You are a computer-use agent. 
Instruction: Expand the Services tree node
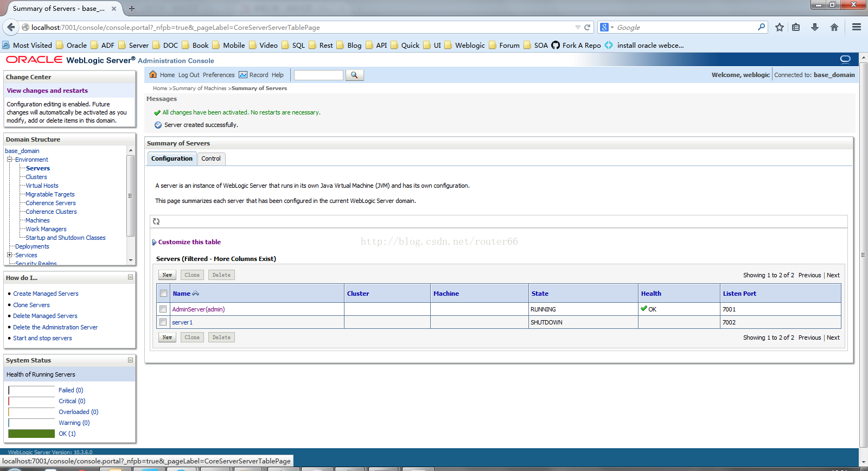[9, 255]
